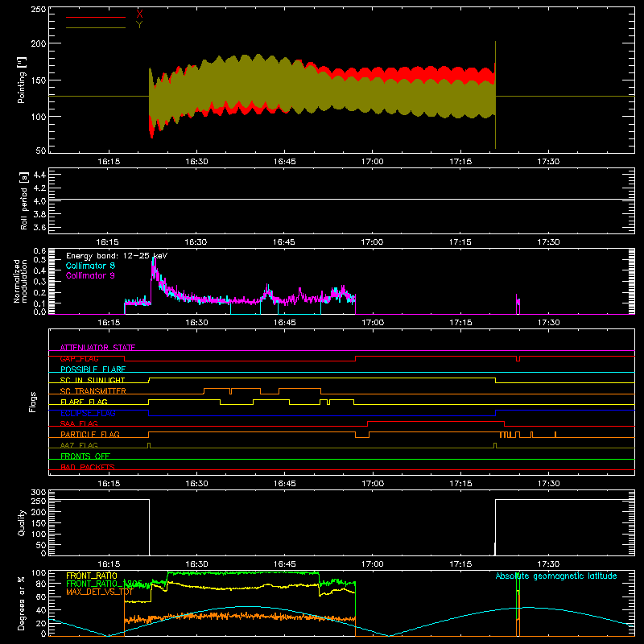Click the 4.0 tick on Roll period axis
The height and width of the screenshot is (644, 644).
(39, 201)
